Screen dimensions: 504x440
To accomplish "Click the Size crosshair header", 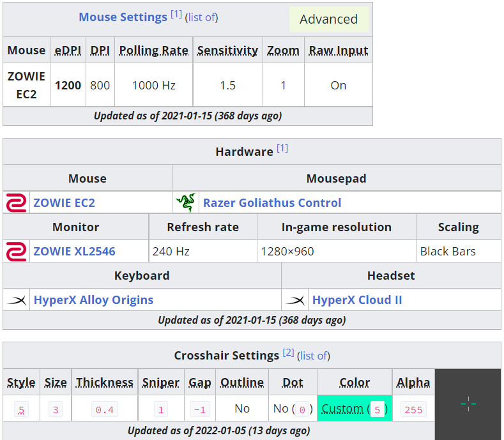I will click(56, 383).
